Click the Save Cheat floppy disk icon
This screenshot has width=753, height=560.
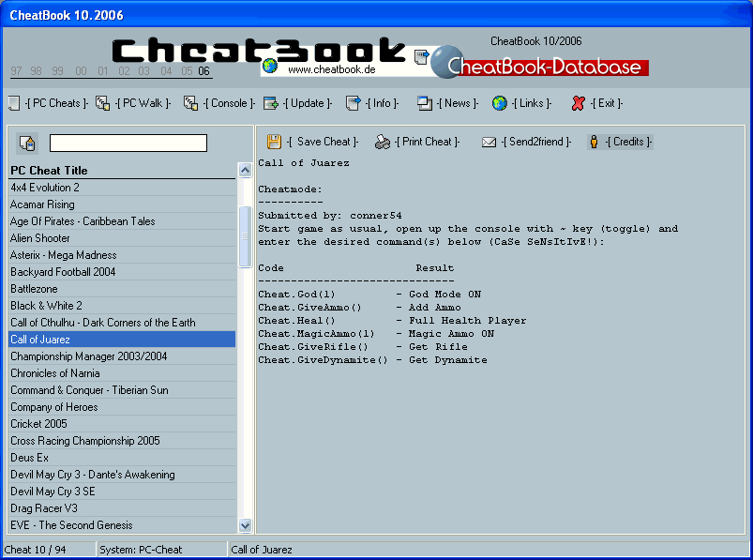(x=274, y=142)
